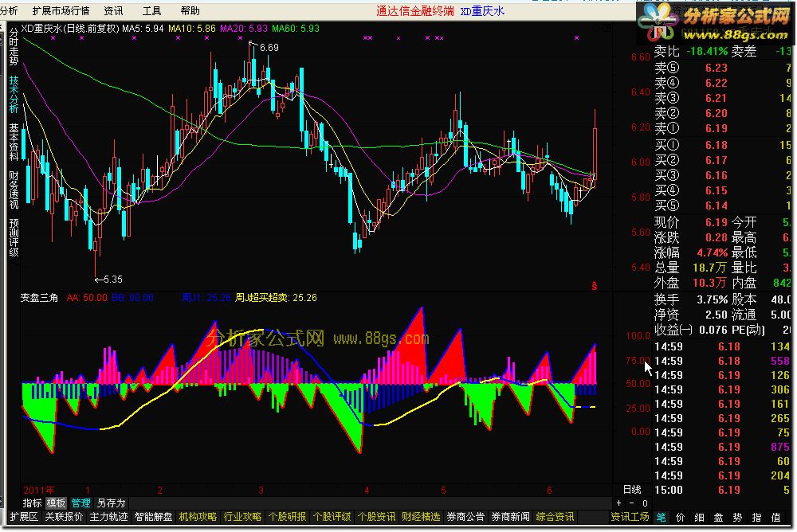Screen dimensions: 797x532
Task: Click the 15:00 last trade row
Action: click(x=723, y=490)
